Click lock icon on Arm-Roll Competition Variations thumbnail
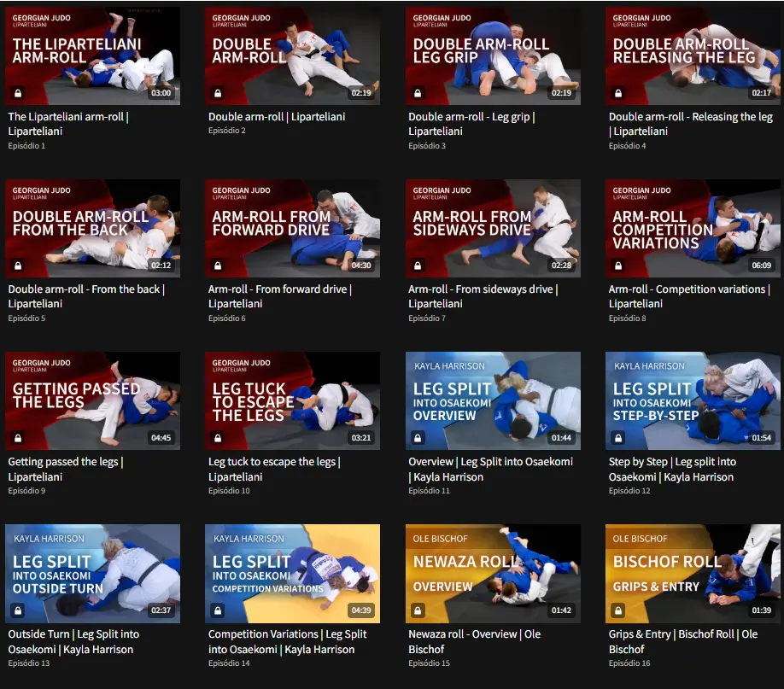 [x=618, y=266]
